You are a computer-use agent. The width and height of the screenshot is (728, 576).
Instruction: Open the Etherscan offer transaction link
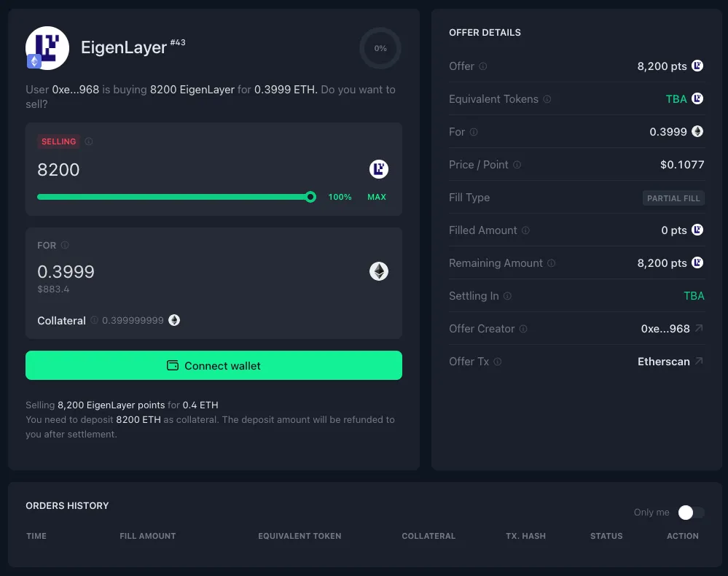click(x=663, y=362)
